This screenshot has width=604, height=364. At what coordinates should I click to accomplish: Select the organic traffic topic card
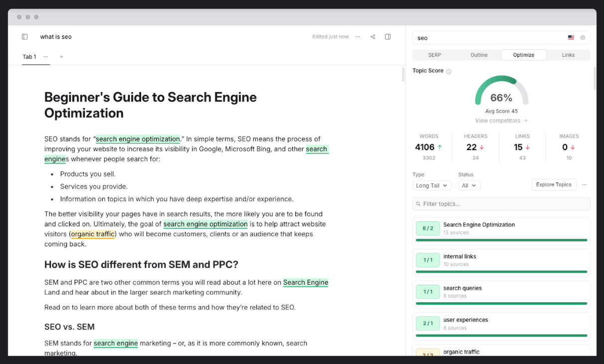[x=501, y=351]
